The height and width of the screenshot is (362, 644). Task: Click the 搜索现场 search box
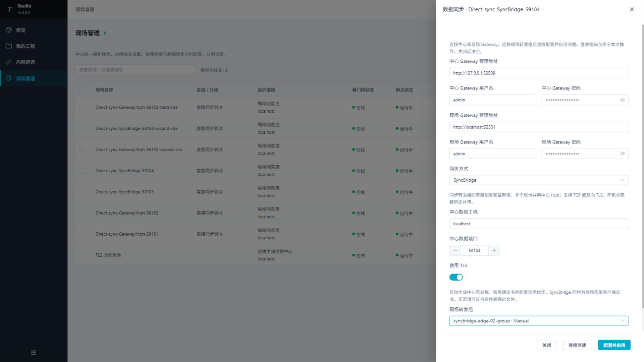pyautogui.click(x=136, y=70)
